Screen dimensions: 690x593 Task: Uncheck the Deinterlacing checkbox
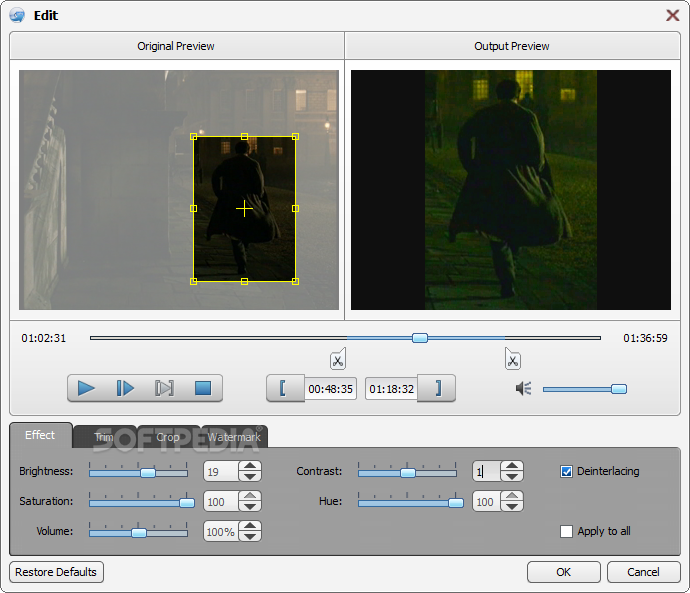(x=566, y=472)
